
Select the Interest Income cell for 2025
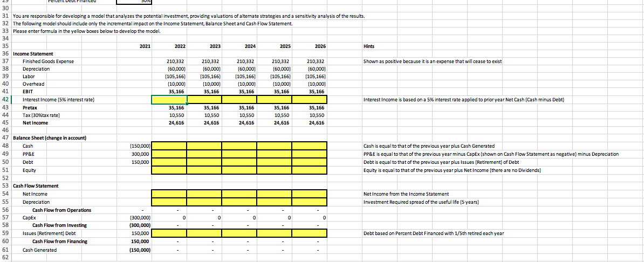click(x=275, y=99)
